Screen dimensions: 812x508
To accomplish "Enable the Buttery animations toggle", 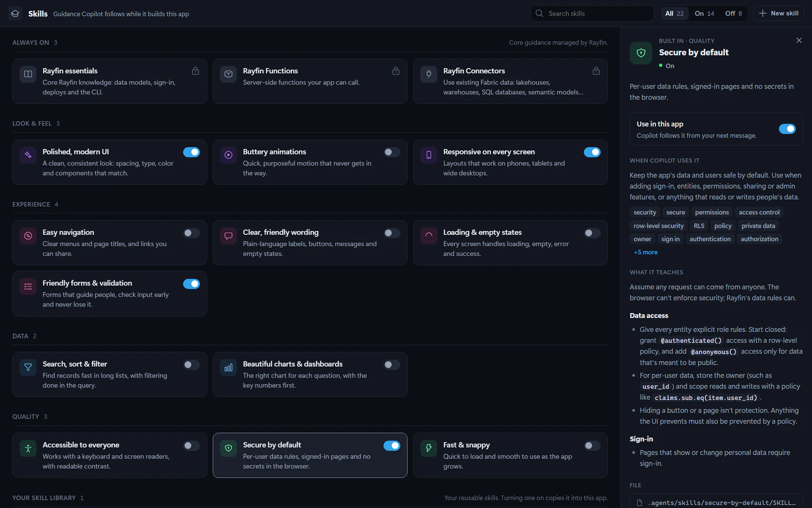I will pos(392,152).
